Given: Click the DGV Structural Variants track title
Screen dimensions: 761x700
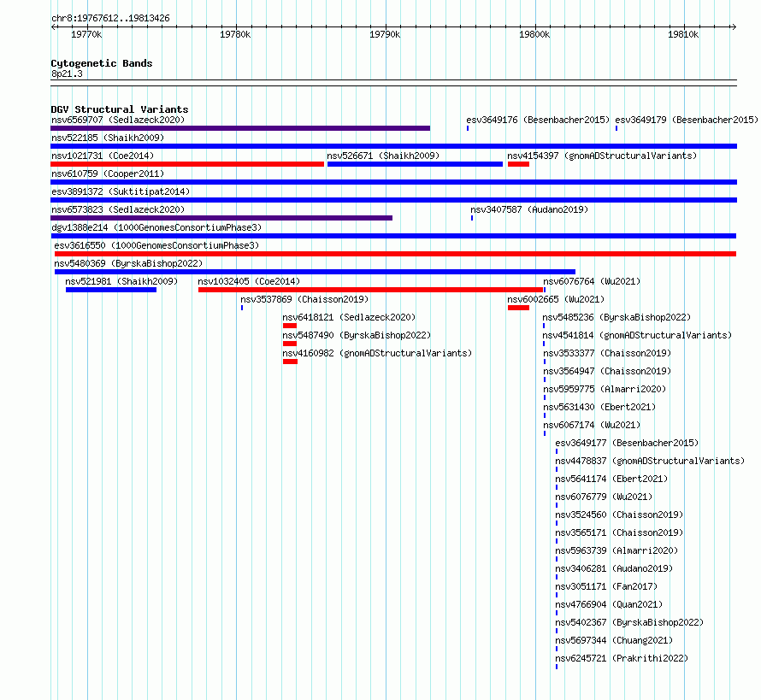Looking at the screenshot, I should tap(120, 109).
